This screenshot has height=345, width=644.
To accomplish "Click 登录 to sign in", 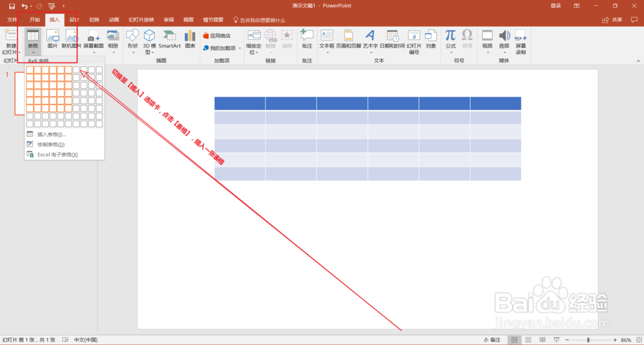I will click(x=556, y=6).
